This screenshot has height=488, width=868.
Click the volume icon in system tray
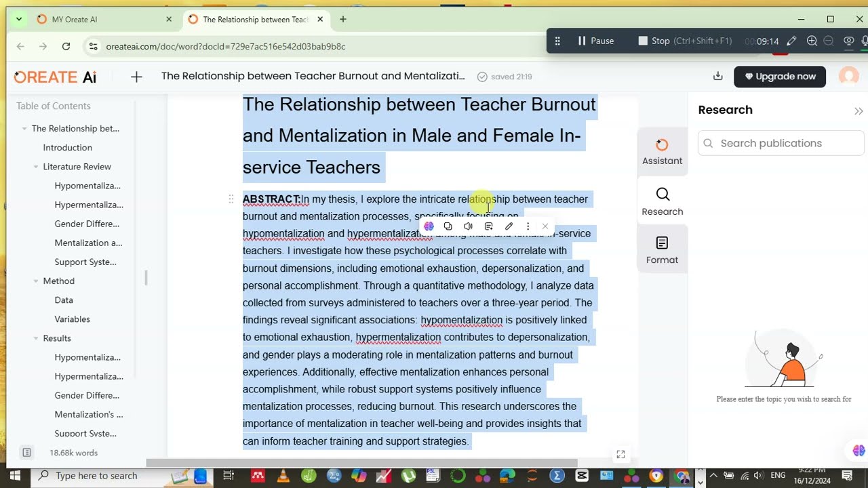coord(758,476)
